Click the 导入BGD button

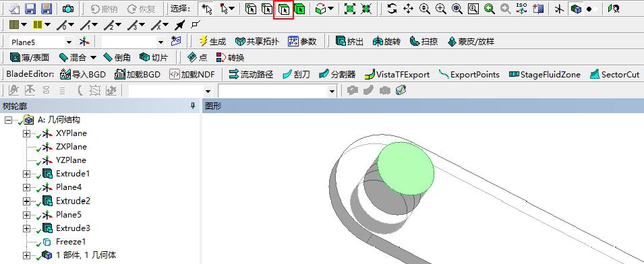[83, 74]
